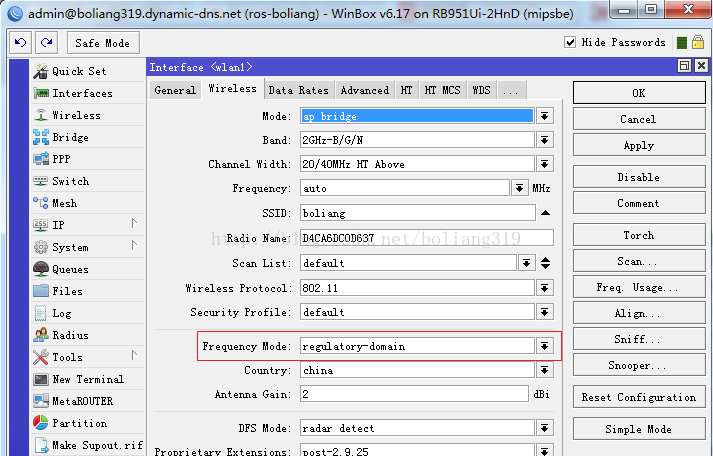Click the redo arrow icon
Screen dimensions: 713x456
point(46,43)
